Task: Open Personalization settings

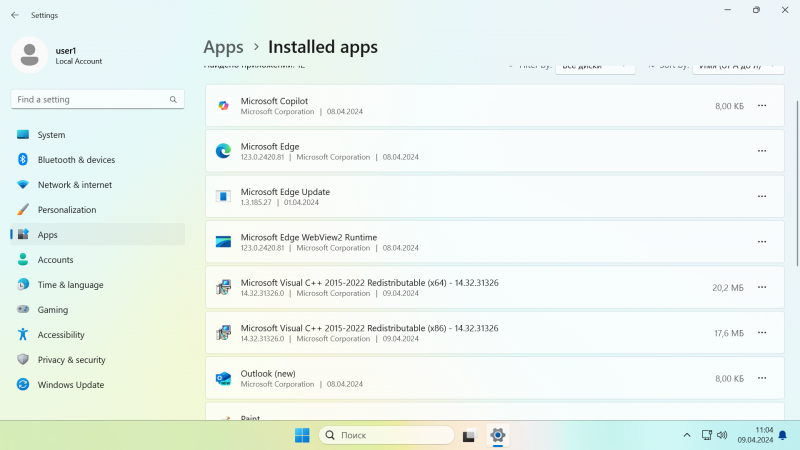Action: pos(97,210)
